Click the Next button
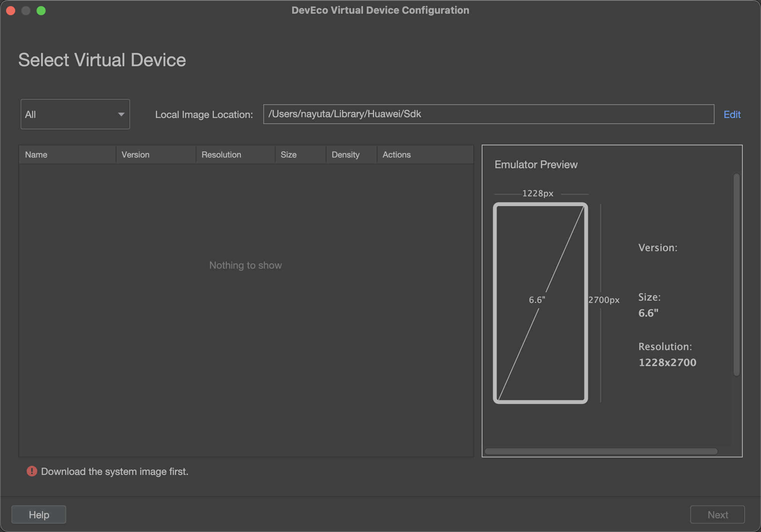761x532 pixels. click(718, 514)
